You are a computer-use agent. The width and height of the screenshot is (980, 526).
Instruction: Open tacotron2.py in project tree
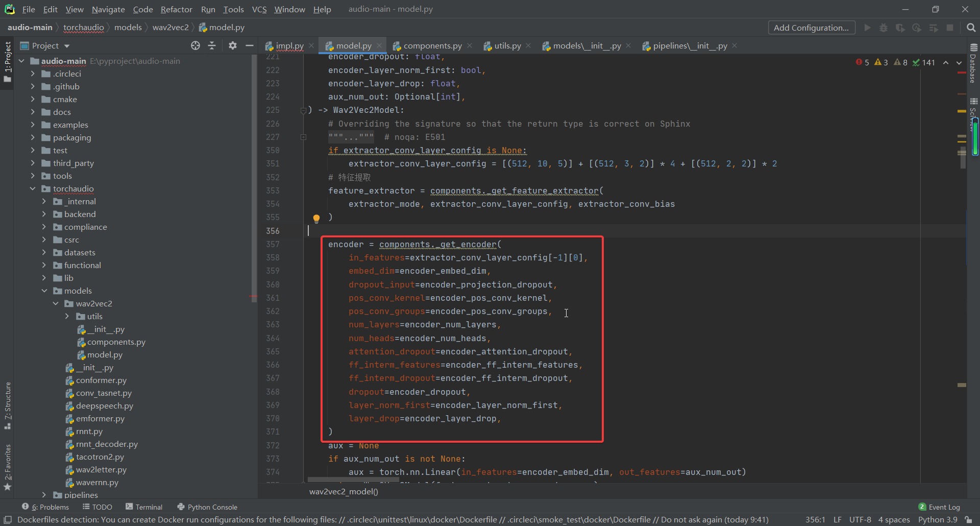pos(100,457)
